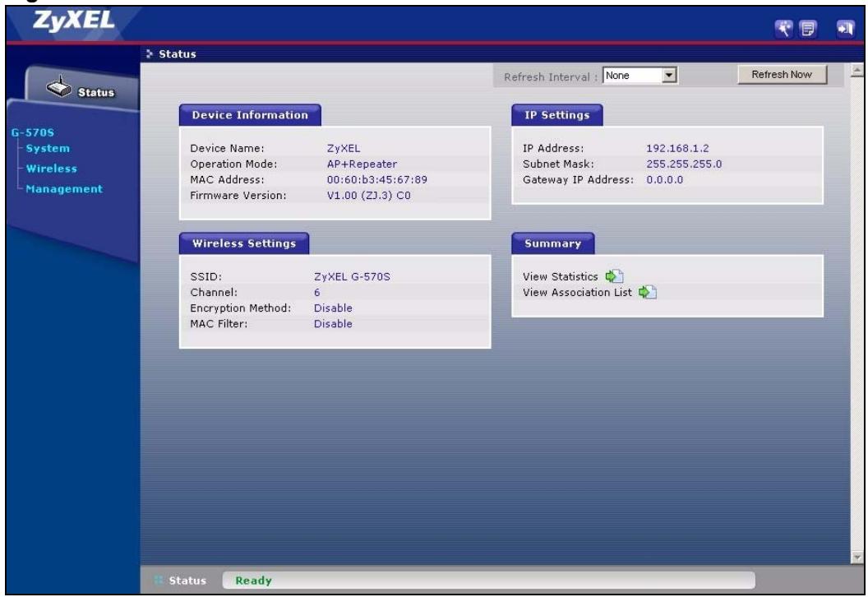Click the View Statistics arrow icon
868x597 pixels.
[x=615, y=276]
